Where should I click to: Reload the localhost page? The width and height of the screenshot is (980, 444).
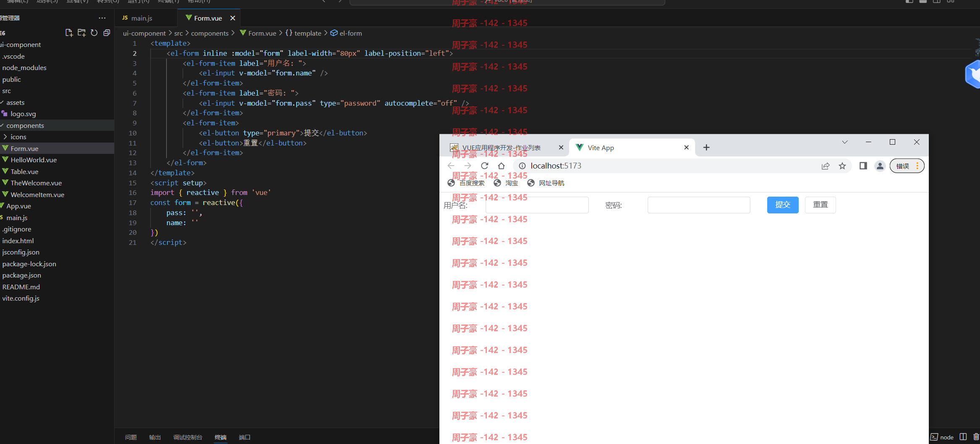pyautogui.click(x=485, y=166)
